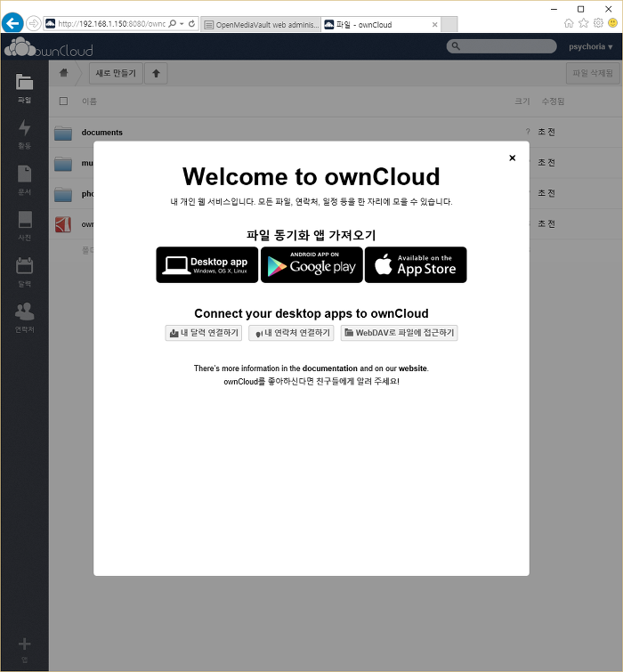This screenshot has width=623, height=672.
Task: Close the Welcome to ownCloud dialog
Action: coord(512,158)
